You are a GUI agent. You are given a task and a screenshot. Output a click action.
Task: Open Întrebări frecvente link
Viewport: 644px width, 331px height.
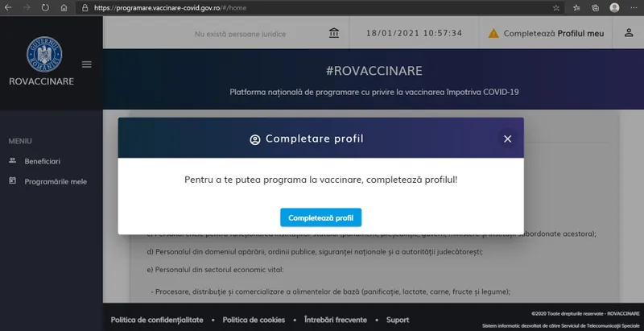(x=336, y=320)
